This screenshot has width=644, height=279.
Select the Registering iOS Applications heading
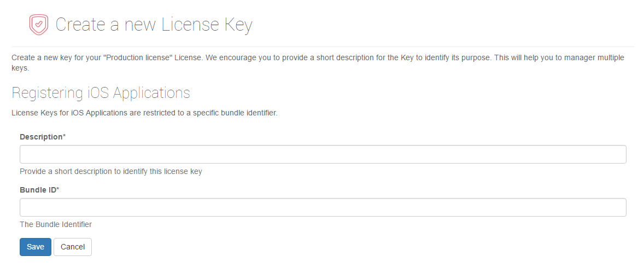pos(101,93)
